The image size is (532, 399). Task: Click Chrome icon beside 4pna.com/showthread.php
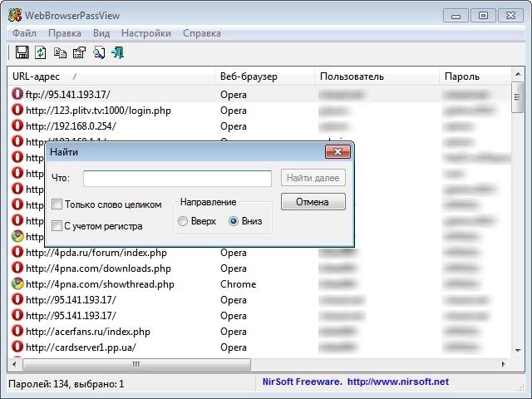pyautogui.click(x=17, y=283)
